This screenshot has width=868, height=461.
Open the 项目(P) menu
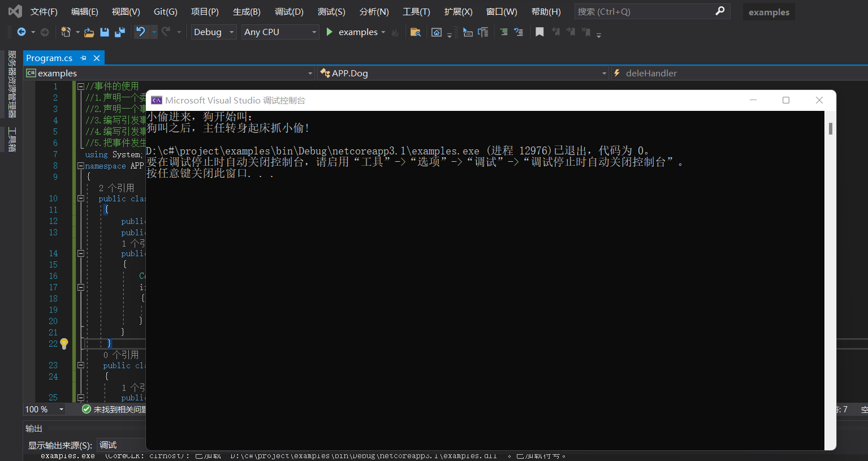click(x=205, y=11)
